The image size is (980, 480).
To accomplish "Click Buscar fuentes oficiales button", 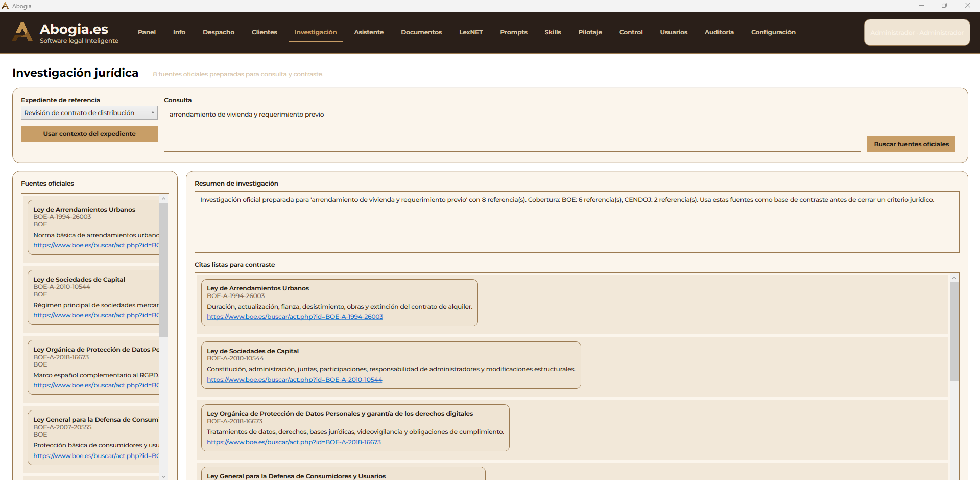I will (911, 144).
